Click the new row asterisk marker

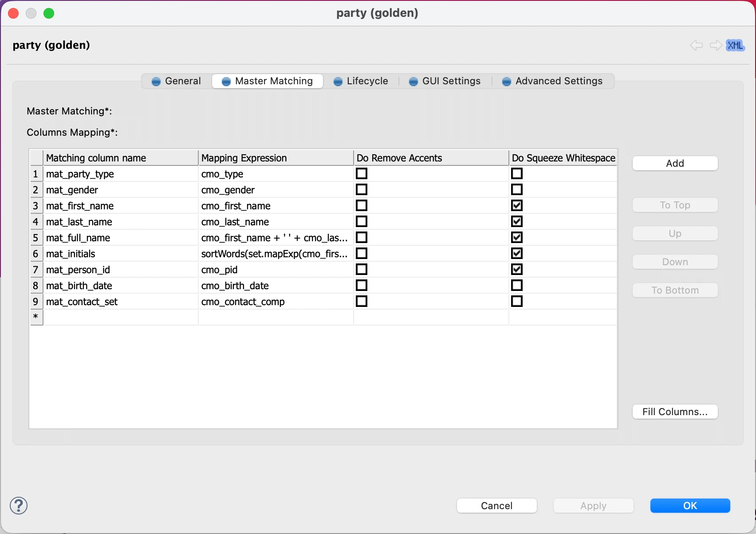36,318
